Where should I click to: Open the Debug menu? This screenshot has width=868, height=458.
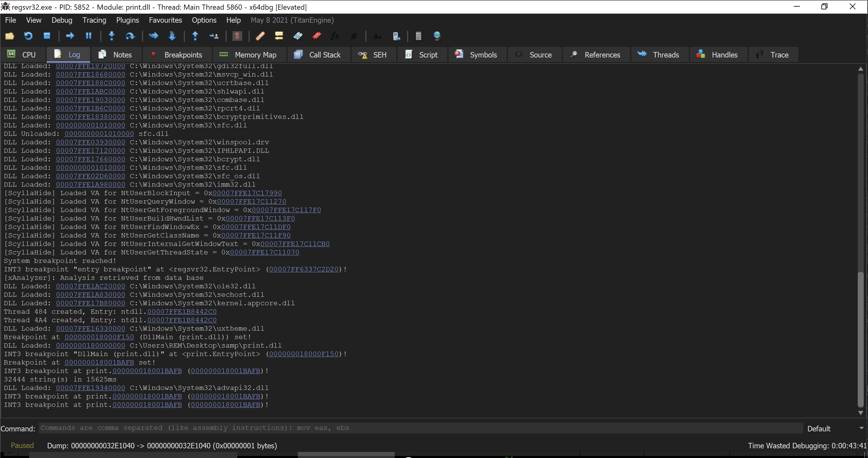tap(62, 20)
